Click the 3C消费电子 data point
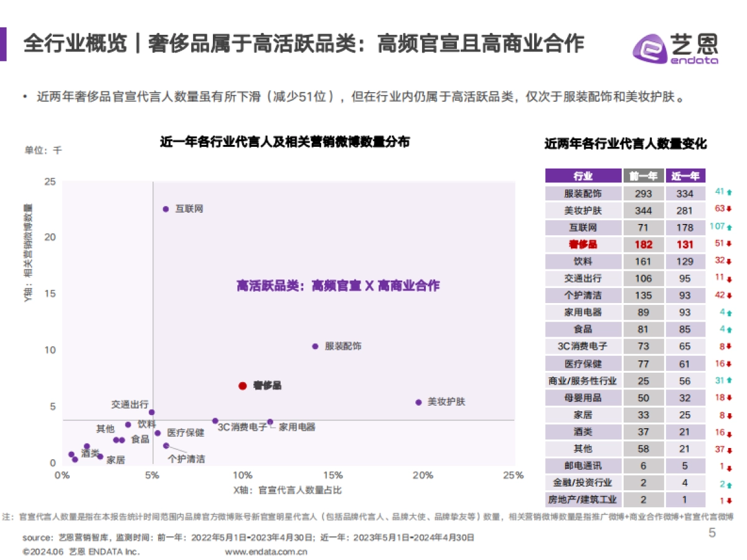 tap(215, 422)
